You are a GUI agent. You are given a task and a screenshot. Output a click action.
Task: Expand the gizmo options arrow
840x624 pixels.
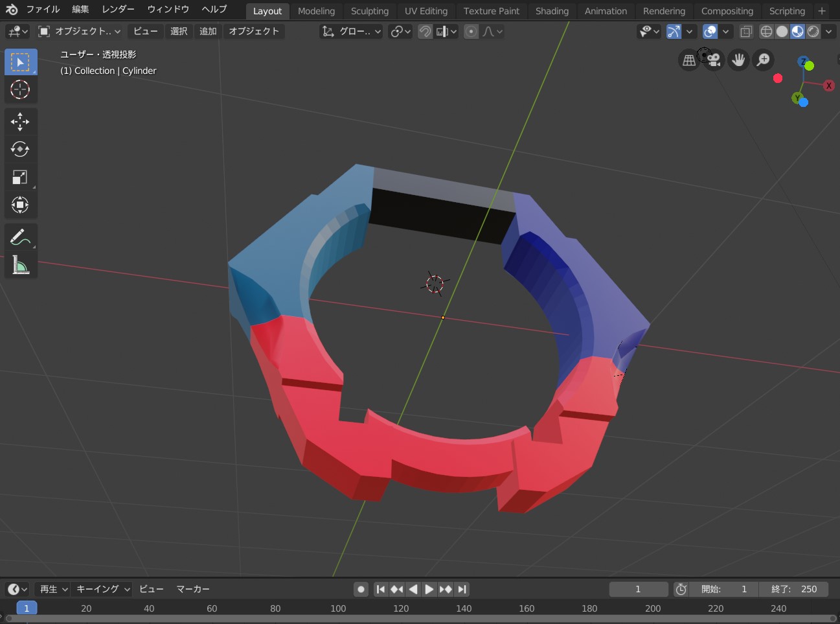(x=690, y=32)
